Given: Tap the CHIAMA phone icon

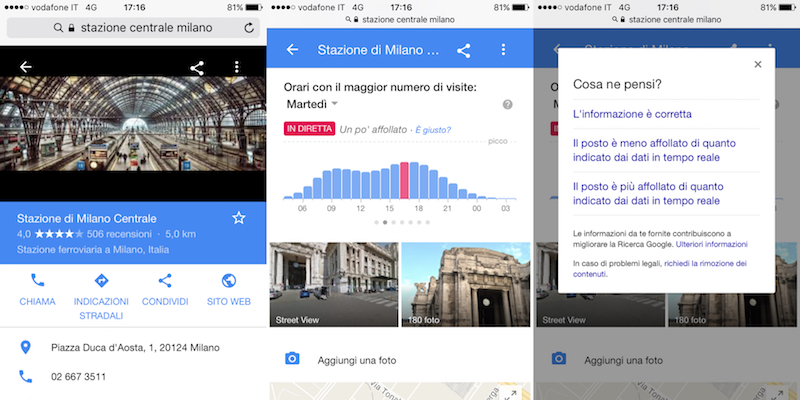Looking at the screenshot, I should point(38,281).
